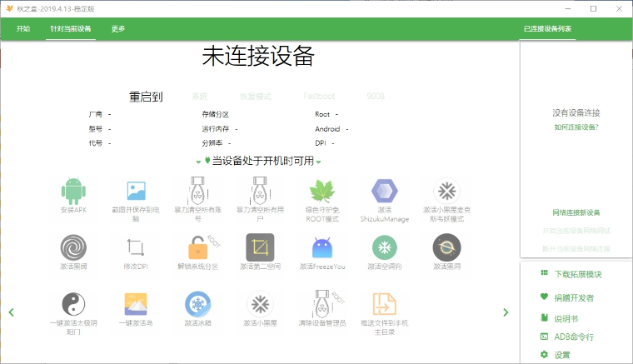Viewport: 633px width, 364px height.
Task: Click 开启当前设备网络调试
Action: coord(576,231)
